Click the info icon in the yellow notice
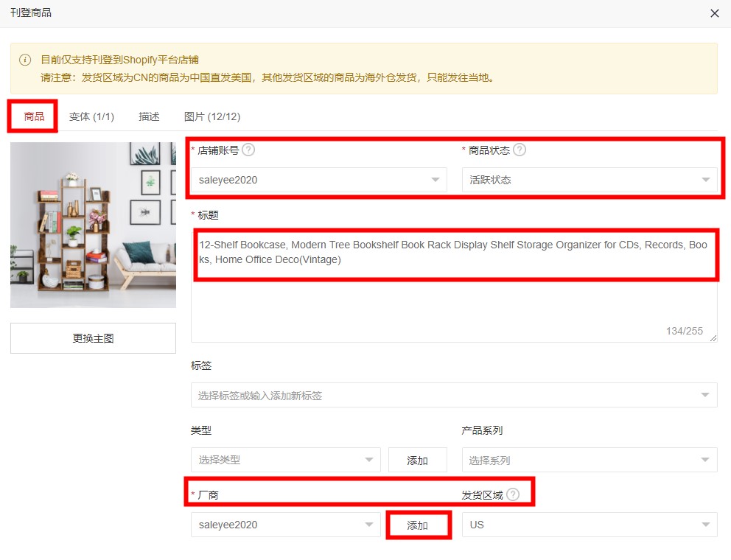The width and height of the screenshot is (731, 560). [x=25, y=60]
